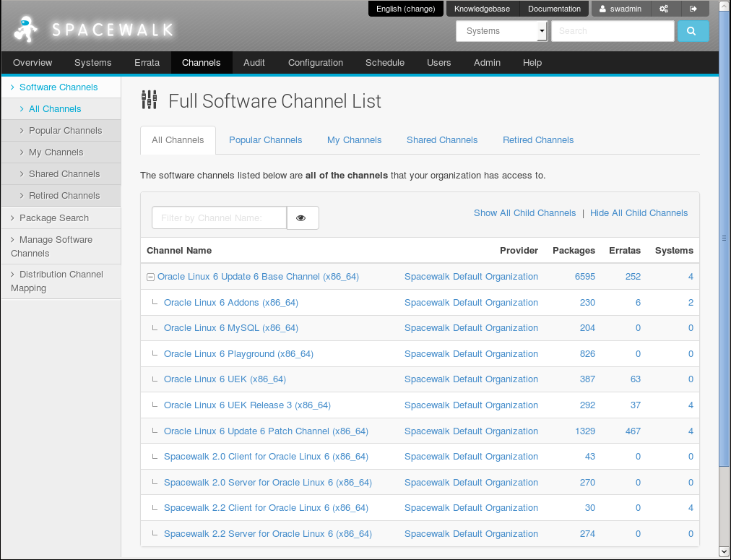Open the Schedule menu
731x560 pixels.
coord(385,62)
